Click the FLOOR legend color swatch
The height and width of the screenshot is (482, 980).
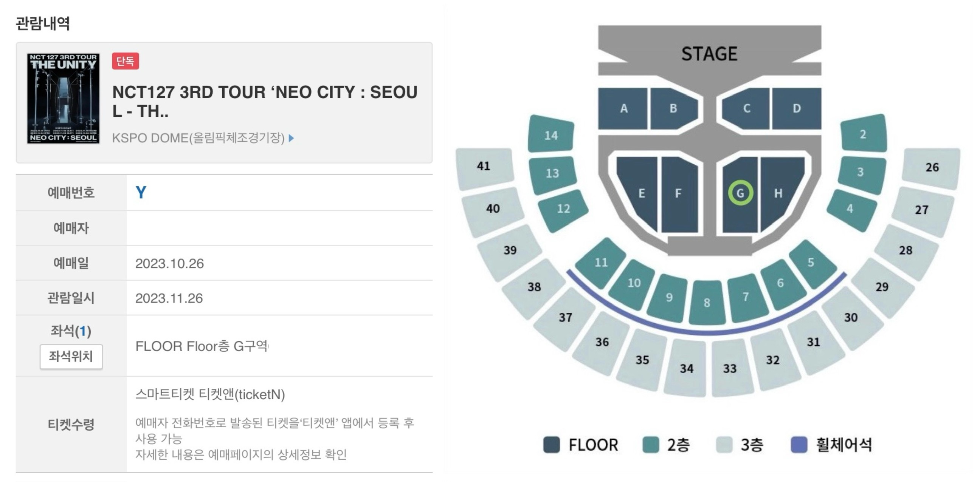552,445
